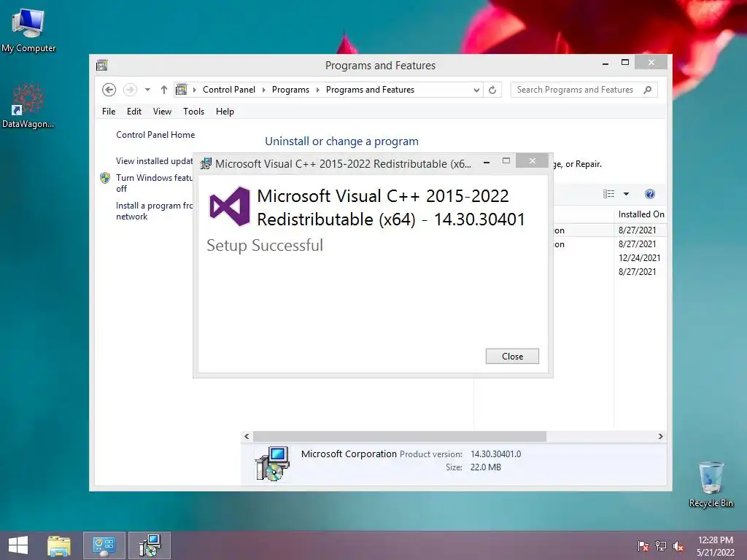Open the blue help icon

[x=650, y=194]
